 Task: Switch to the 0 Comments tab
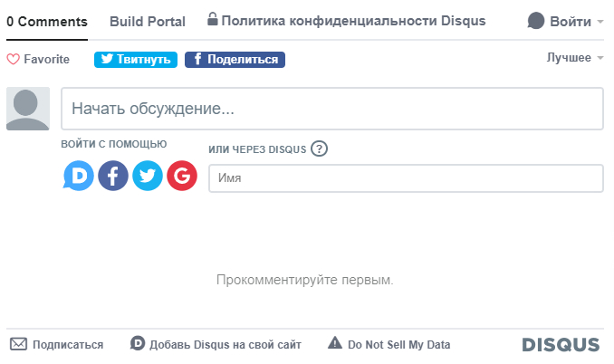point(47,22)
